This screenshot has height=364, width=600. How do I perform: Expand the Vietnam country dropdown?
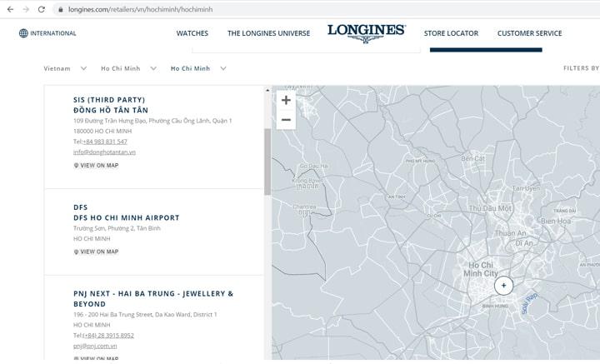[65, 68]
